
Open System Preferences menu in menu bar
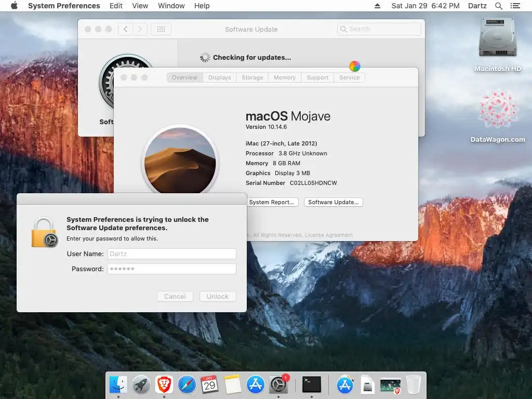(64, 6)
